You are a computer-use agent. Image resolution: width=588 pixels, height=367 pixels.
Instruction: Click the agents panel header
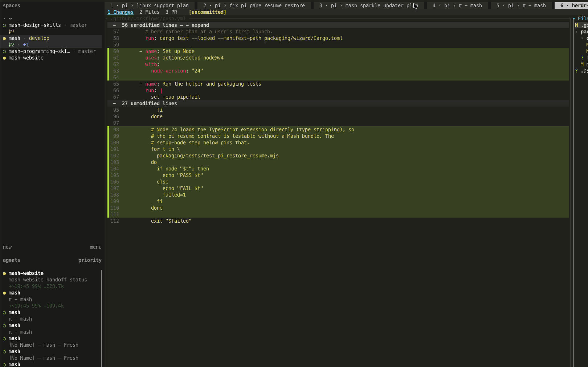click(12, 260)
